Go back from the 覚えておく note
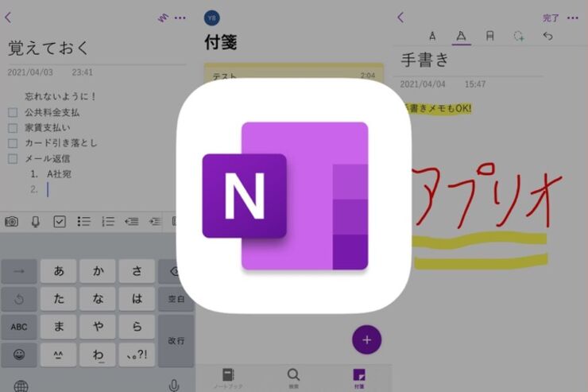588x392 pixels. click(8, 17)
